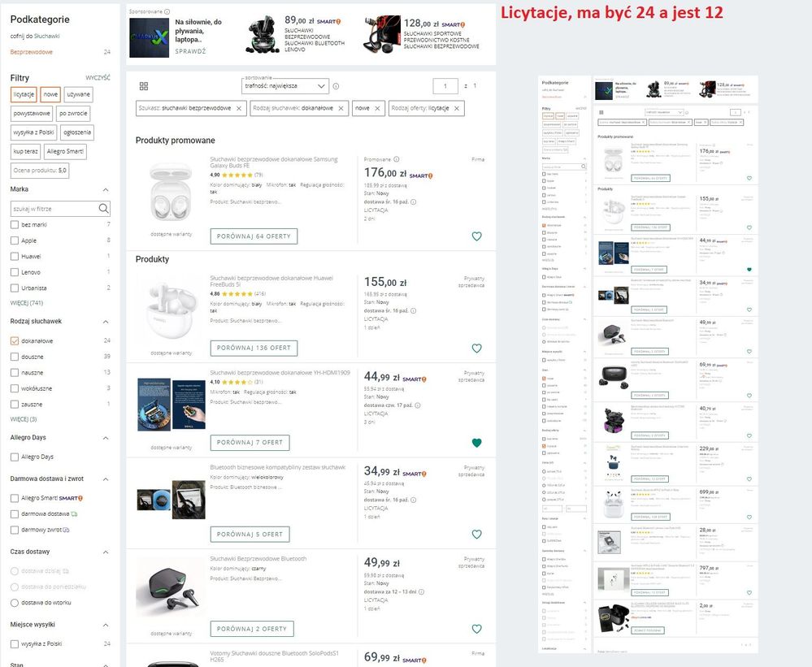812x667 pixels.
Task: Remove the 'nowe' filter tag with its X
Action: pos(377,108)
